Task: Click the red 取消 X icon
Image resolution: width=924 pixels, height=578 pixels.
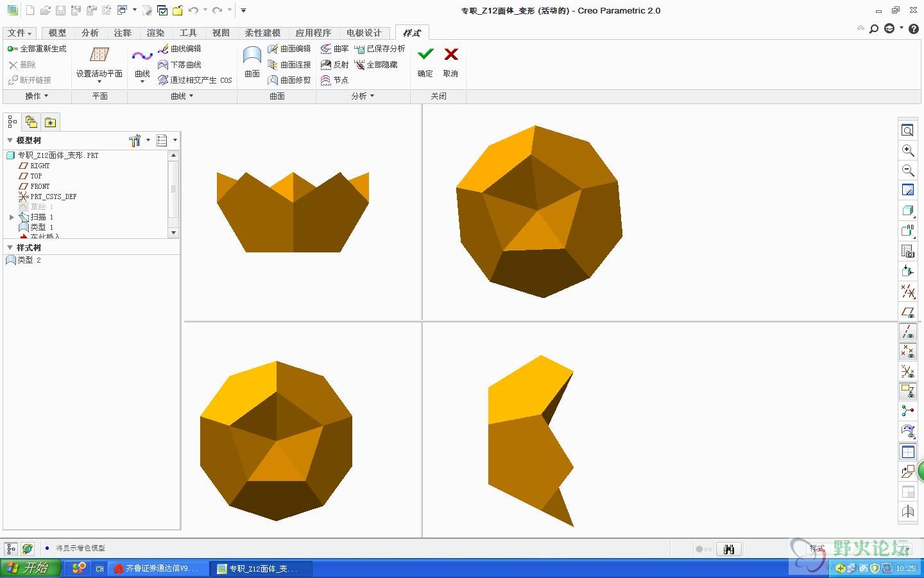Action: pyautogui.click(x=451, y=55)
